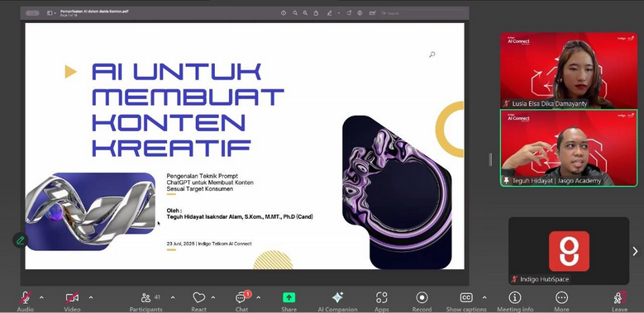Image resolution: width=644 pixels, height=313 pixels.
Task: Show next participants page with right arrow
Action: coord(635,251)
